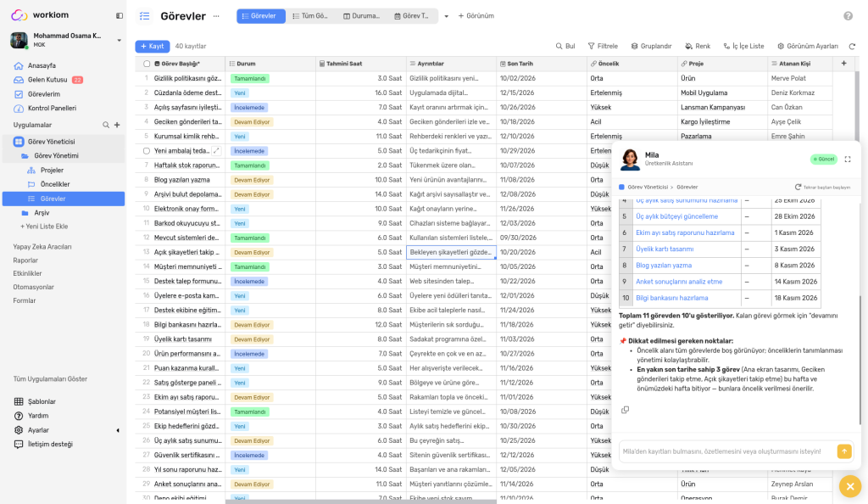Send the message to Mila
The height and width of the screenshot is (504, 868).
(x=844, y=451)
